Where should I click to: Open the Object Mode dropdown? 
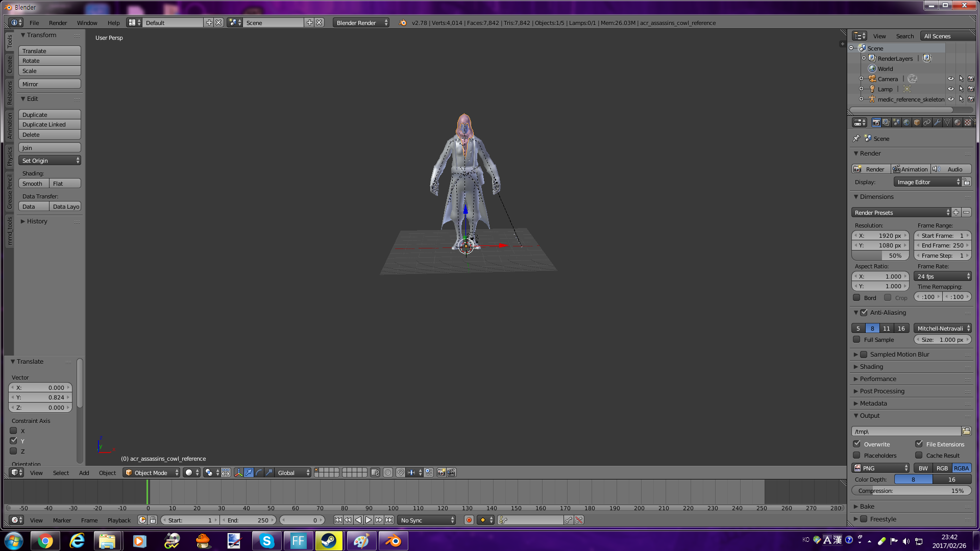[x=151, y=473]
